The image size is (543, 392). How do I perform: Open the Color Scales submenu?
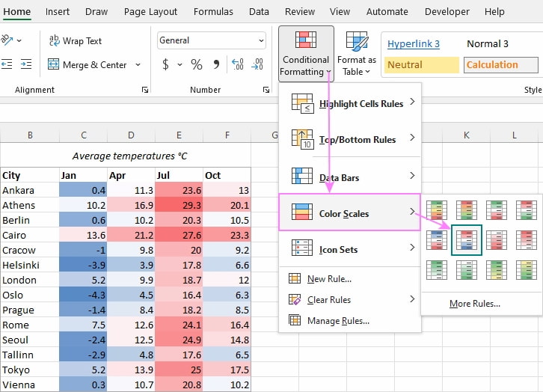click(350, 212)
